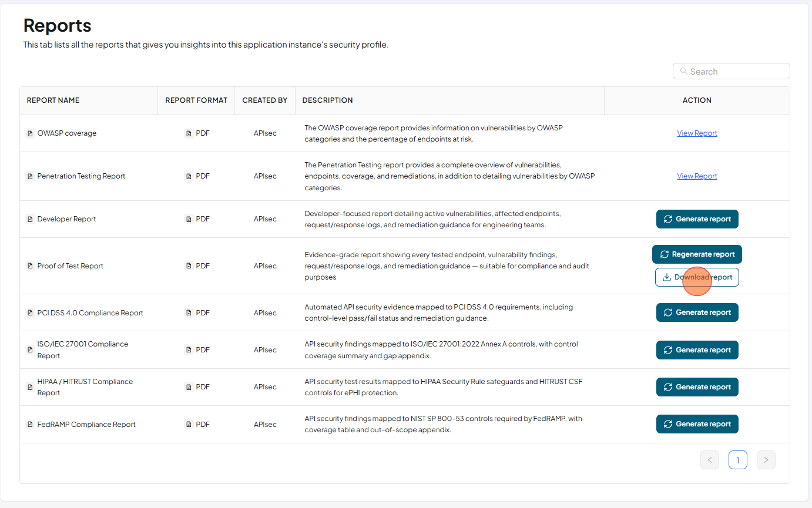
Task: Generate report for FedRAMP Compliance
Action: 697,424
